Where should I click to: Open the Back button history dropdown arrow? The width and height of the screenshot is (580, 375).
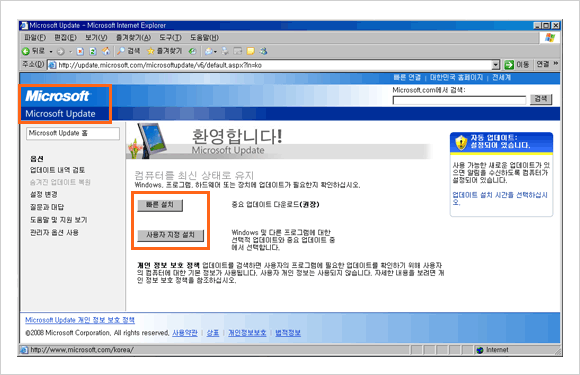tap(51, 51)
